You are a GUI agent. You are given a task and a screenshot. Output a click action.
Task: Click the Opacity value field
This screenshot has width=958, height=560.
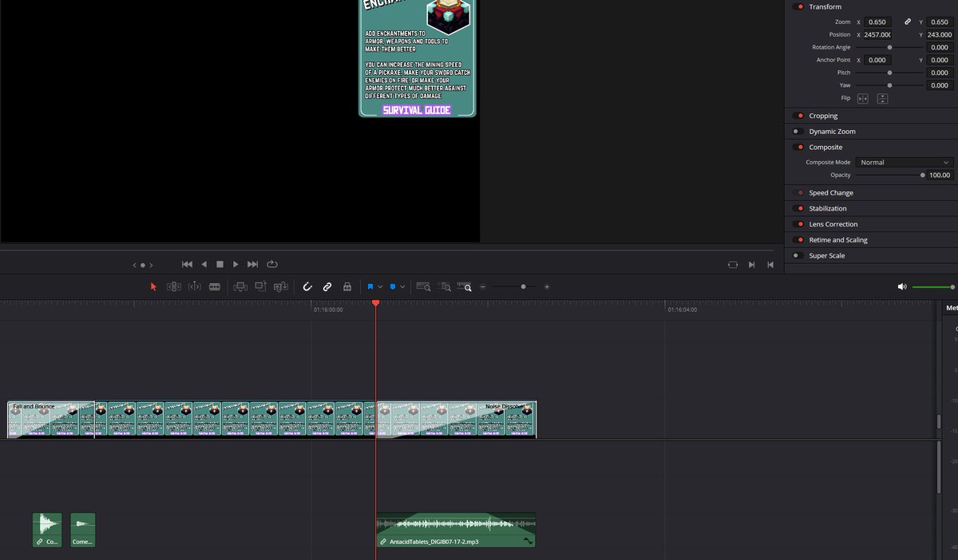[940, 175]
